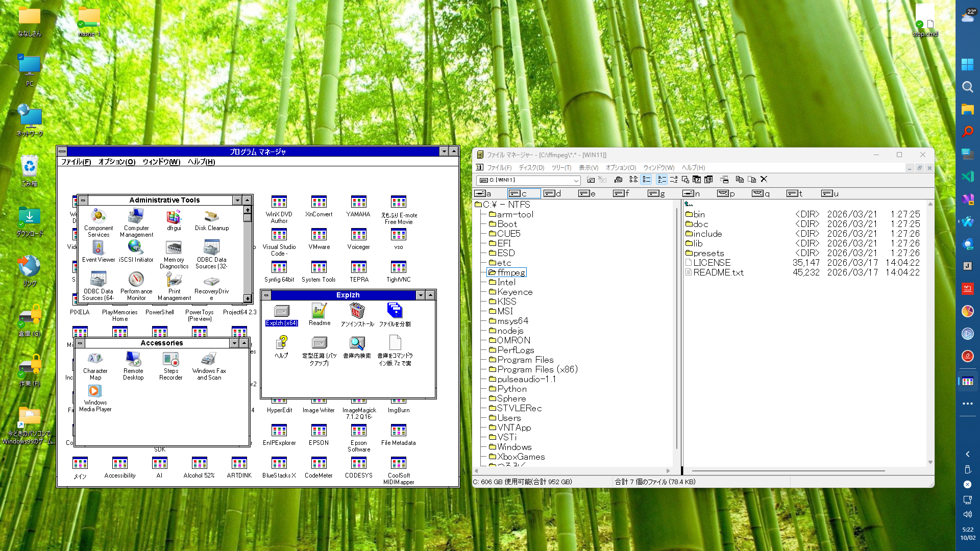
Task: Click the delete (X) toolbar icon in File Manager
Action: point(764,180)
